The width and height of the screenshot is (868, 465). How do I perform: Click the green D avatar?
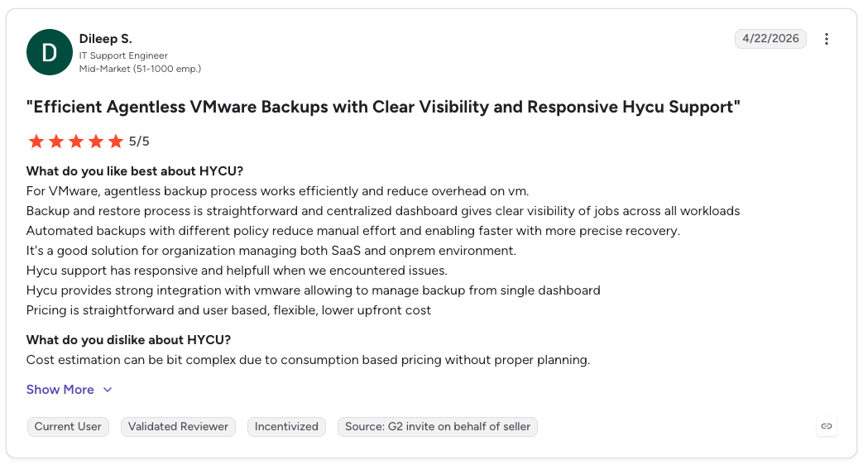[x=50, y=52]
